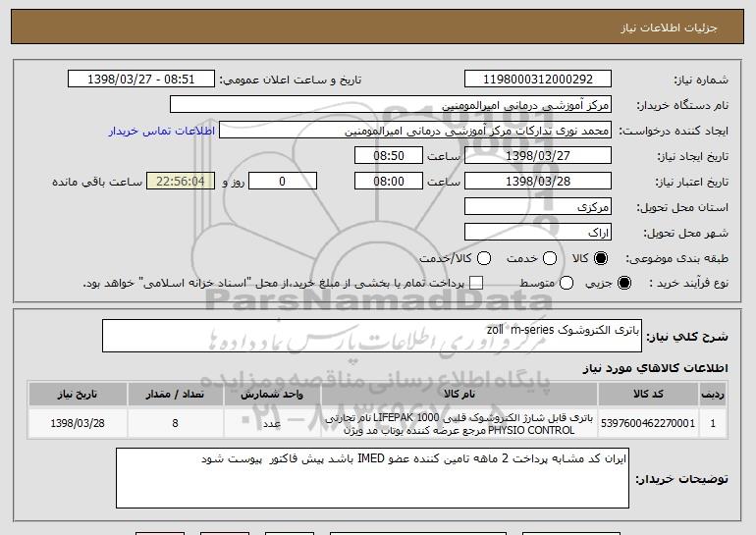
Task: Click the delivery province field مرکزی
Action: point(538,207)
